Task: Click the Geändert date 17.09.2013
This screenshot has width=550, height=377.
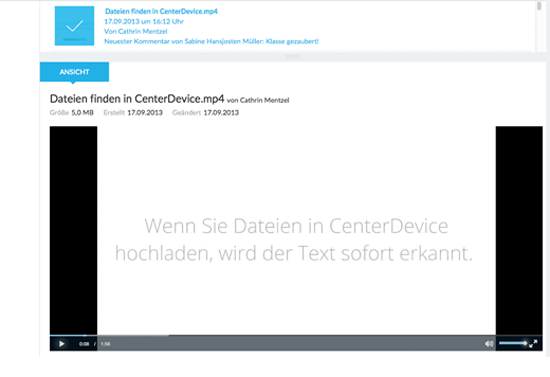Action: [221, 113]
